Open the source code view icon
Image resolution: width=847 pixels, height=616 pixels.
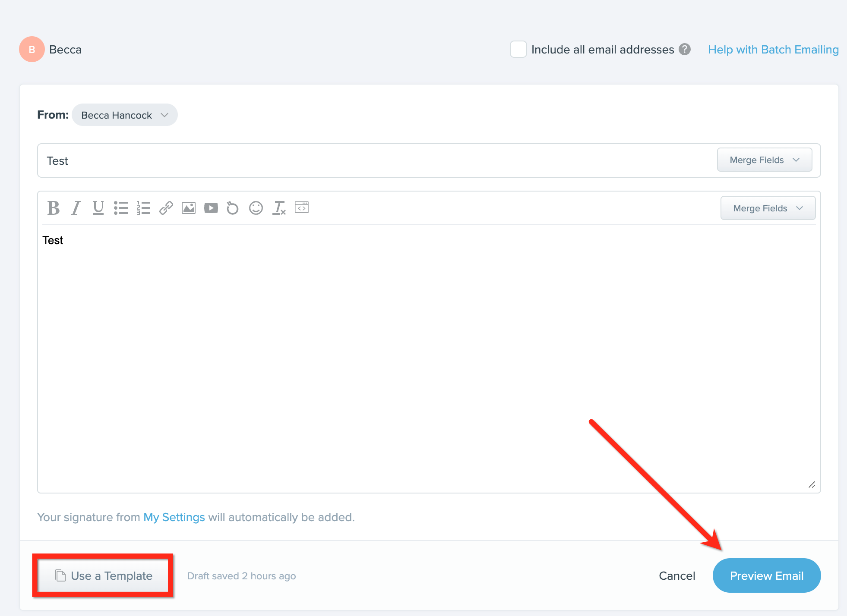[302, 207]
